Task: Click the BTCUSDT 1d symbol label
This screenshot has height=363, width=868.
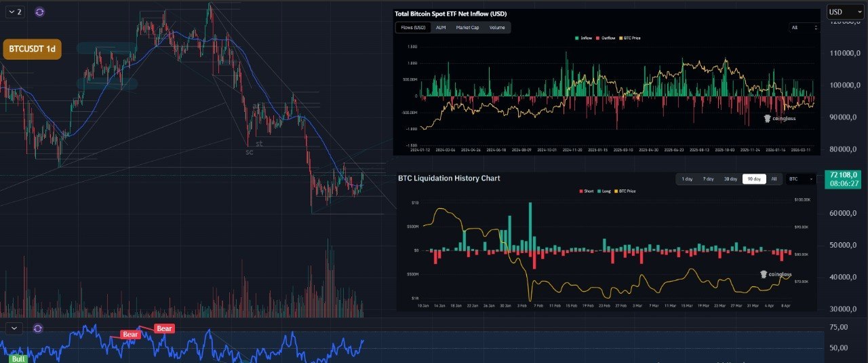Action: pos(32,50)
